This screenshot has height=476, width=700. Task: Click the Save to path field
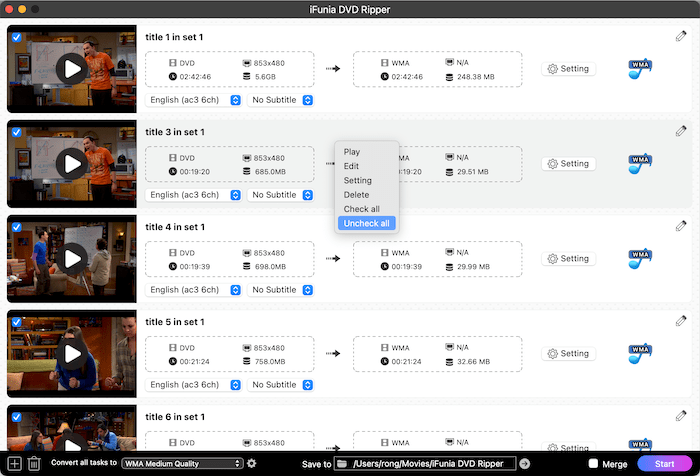click(x=425, y=463)
